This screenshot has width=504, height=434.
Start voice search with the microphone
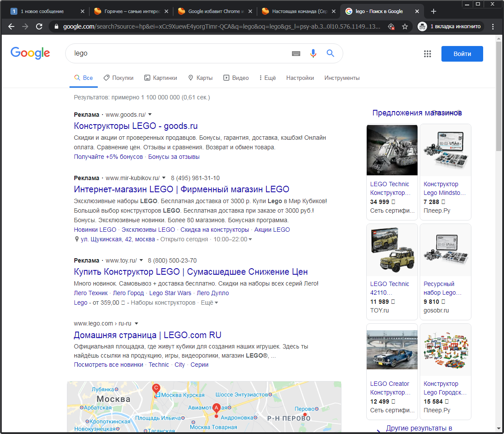click(x=313, y=53)
